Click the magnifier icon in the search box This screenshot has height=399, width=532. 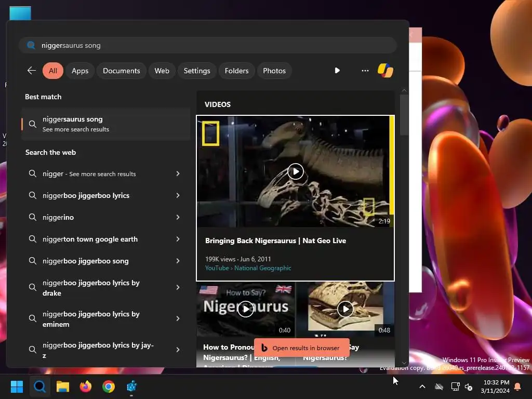[x=31, y=45]
